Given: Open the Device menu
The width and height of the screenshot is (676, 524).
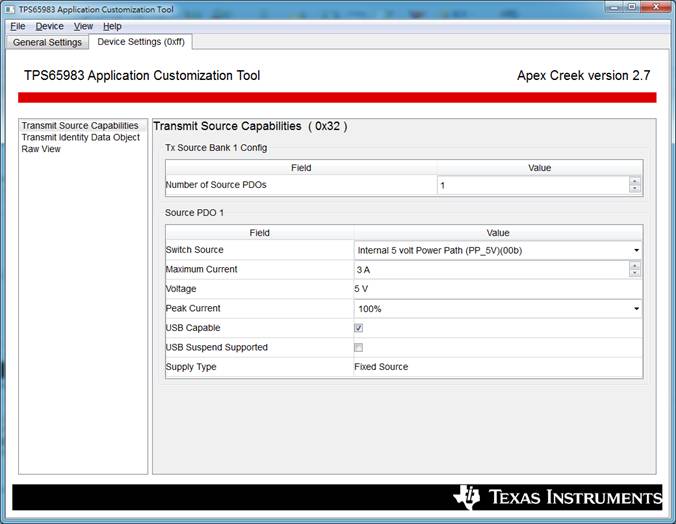Looking at the screenshot, I should 50,26.
